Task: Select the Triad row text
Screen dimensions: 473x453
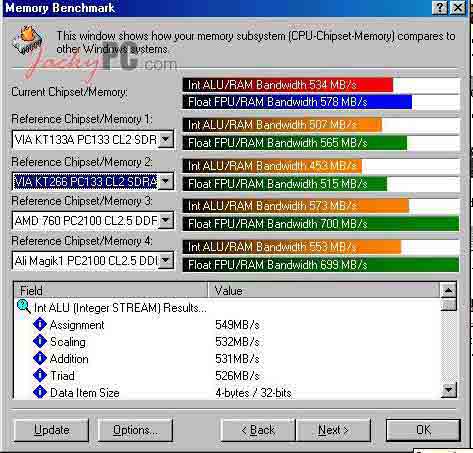Action: pos(62,376)
